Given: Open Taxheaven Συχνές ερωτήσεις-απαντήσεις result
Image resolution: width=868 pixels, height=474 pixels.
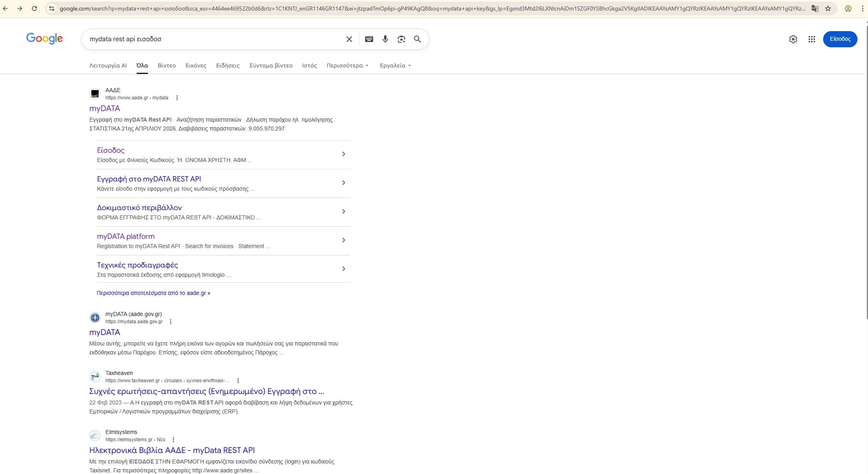Looking at the screenshot, I should point(207,391).
